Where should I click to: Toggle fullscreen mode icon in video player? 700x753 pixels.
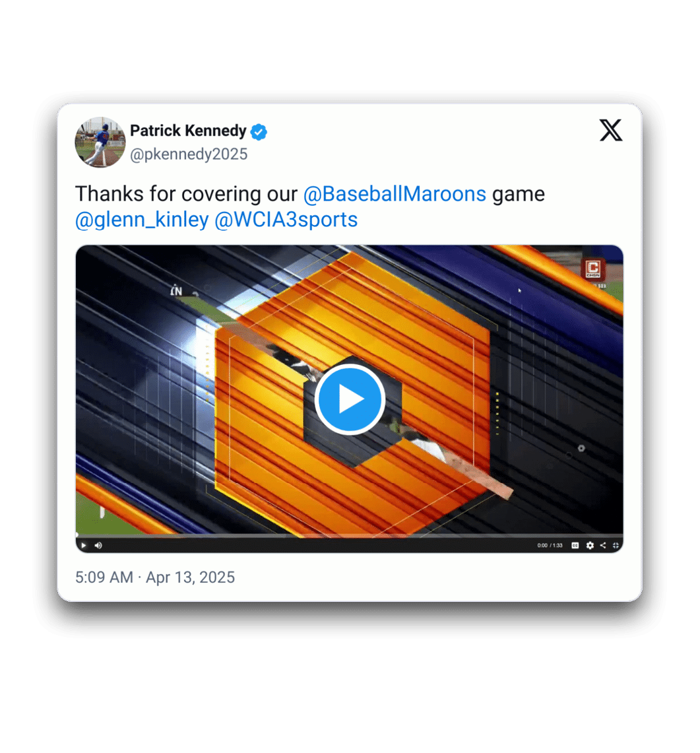[x=616, y=545]
